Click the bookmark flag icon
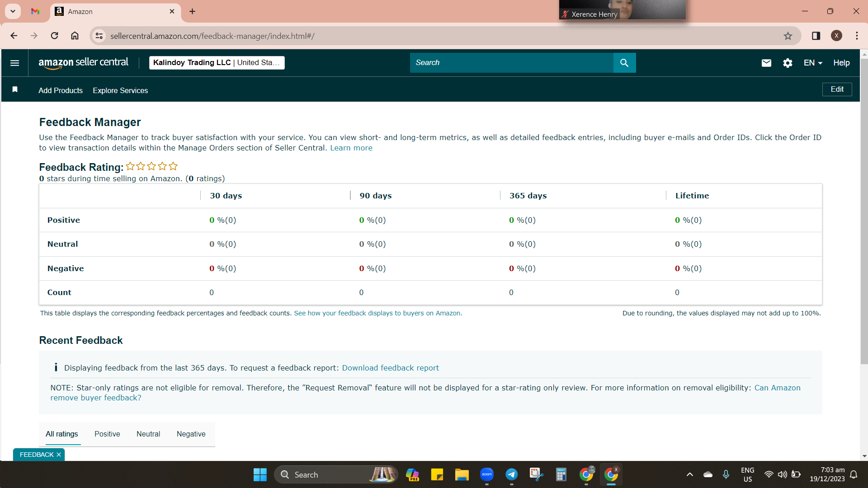868x488 pixels. point(15,89)
